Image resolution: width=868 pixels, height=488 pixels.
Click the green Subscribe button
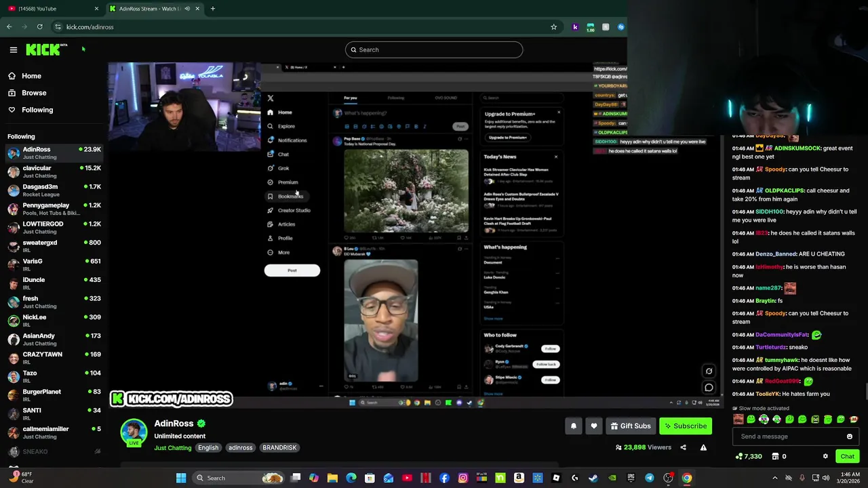[x=686, y=426]
